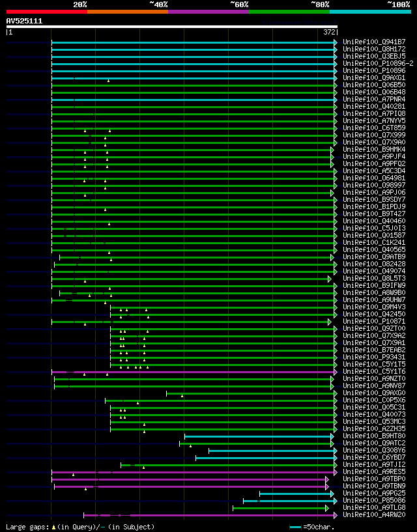Select UniRef100_P93431 hit name

(x=374, y=357)
